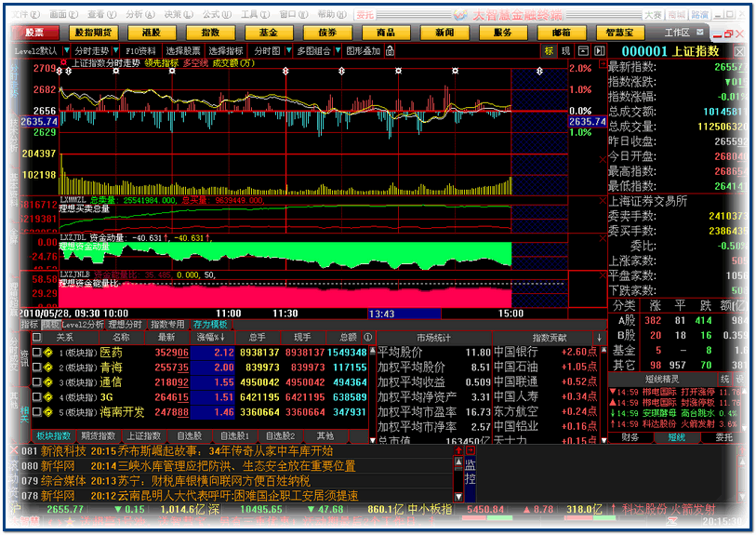Screen dimensions: 756x535
Task: Switch to the 期货指数 tab
Action: click(98, 435)
